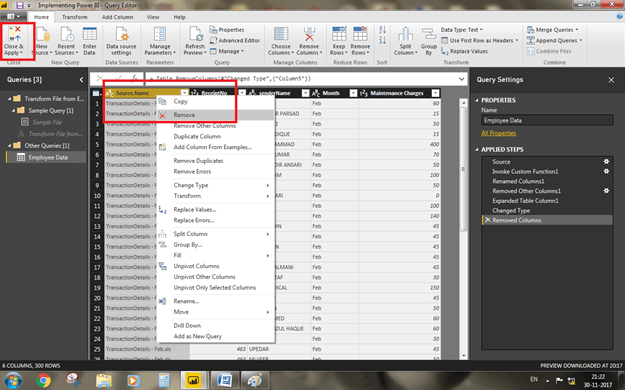Viewport: 625px width, 390px height.
Task: Open Source.Name column filter dropdown
Action: (184, 93)
